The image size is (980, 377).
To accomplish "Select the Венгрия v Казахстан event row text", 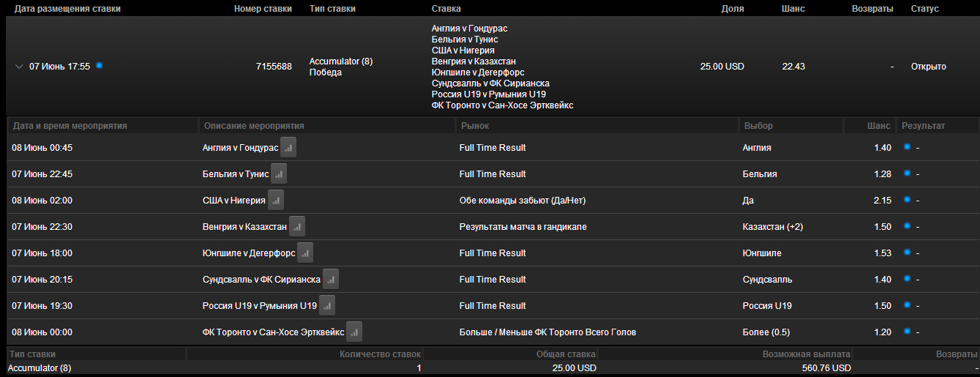I will (244, 227).
